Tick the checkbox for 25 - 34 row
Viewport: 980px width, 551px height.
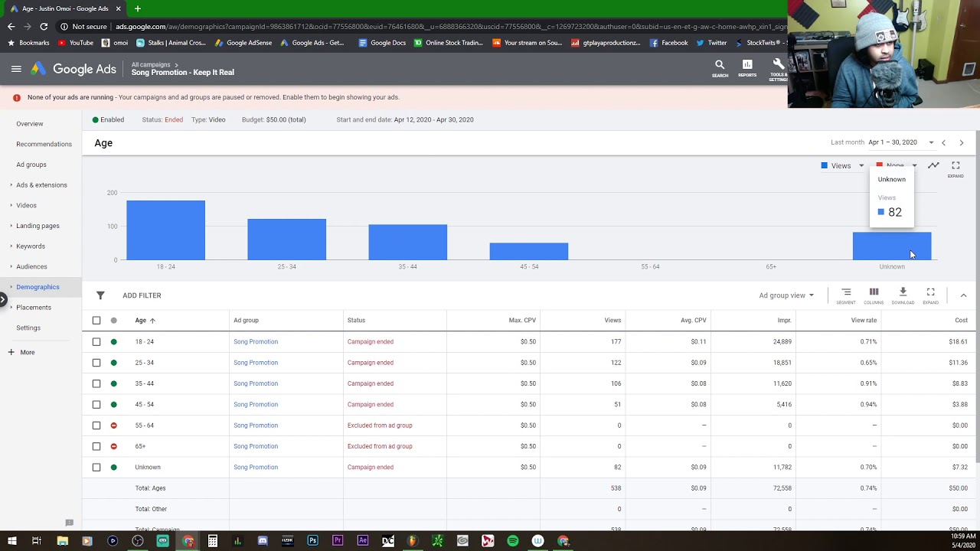(x=96, y=363)
